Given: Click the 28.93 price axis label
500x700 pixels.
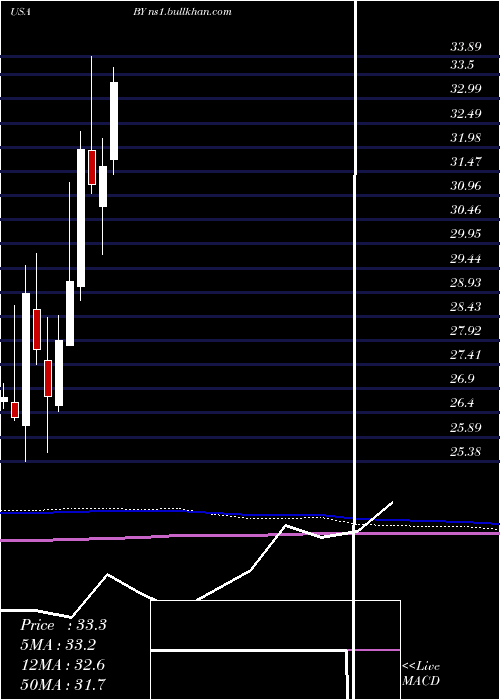Looking at the screenshot, I should pyautogui.click(x=466, y=283).
